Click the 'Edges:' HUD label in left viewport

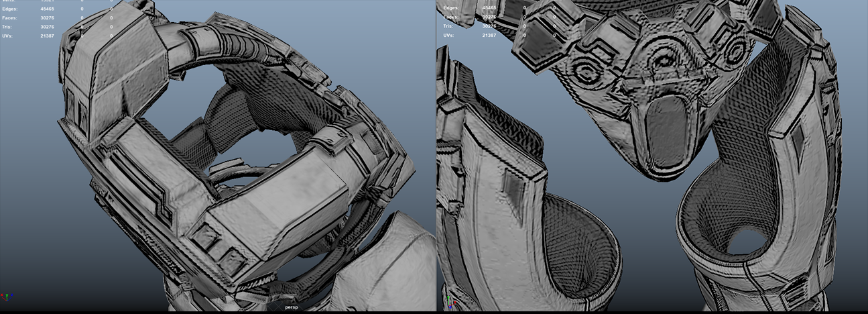point(10,9)
